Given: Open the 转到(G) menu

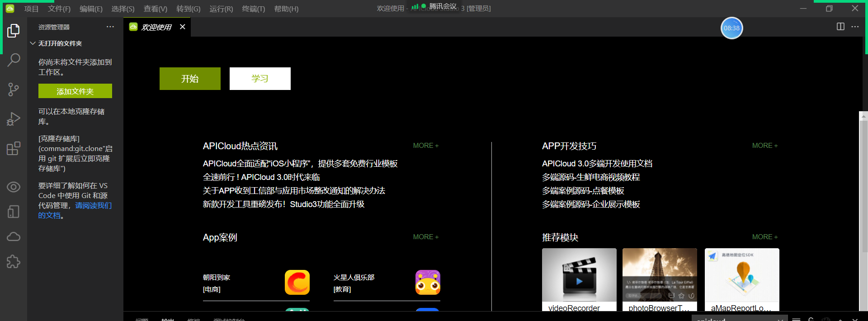Looking at the screenshot, I should [x=189, y=9].
